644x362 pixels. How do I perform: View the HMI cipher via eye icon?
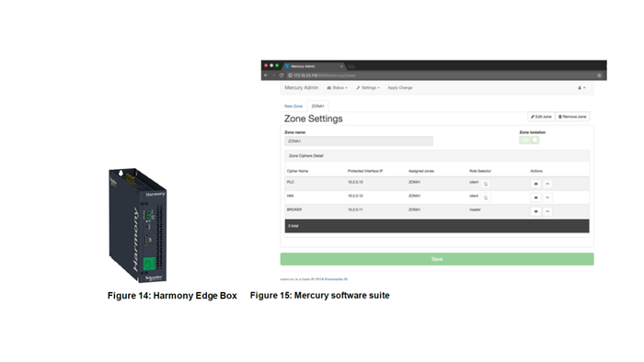[535, 198]
